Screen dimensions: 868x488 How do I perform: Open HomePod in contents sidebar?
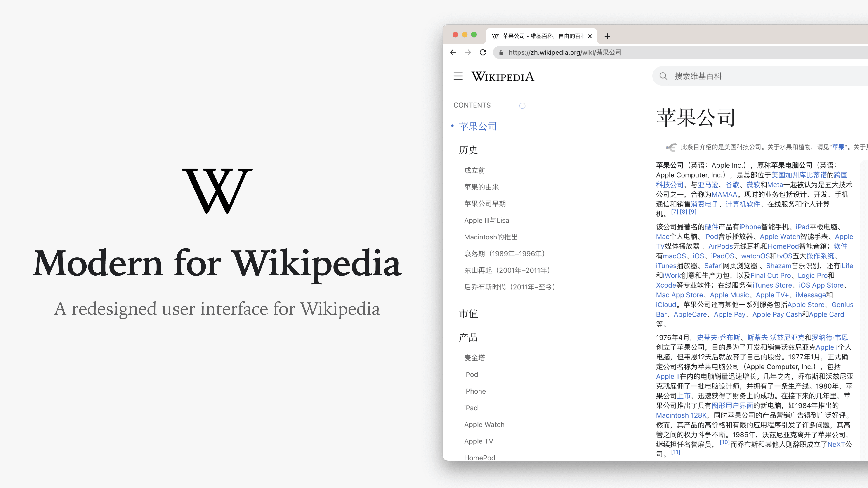pos(479,458)
